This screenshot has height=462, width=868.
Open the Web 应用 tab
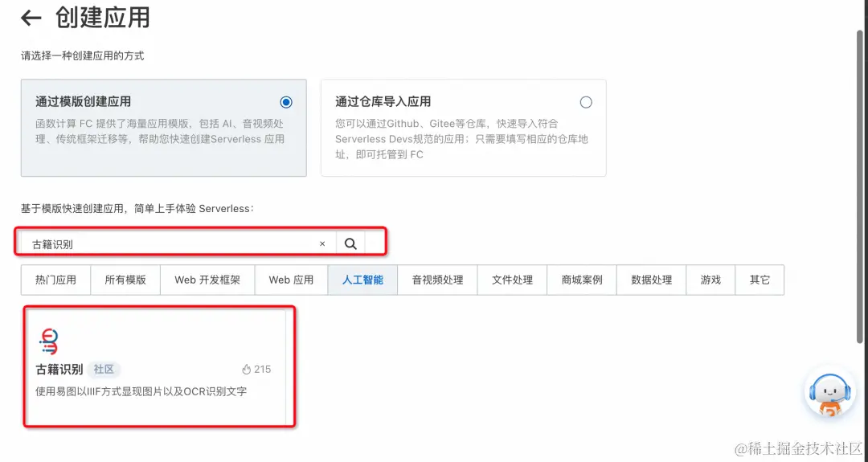(x=291, y=280)
